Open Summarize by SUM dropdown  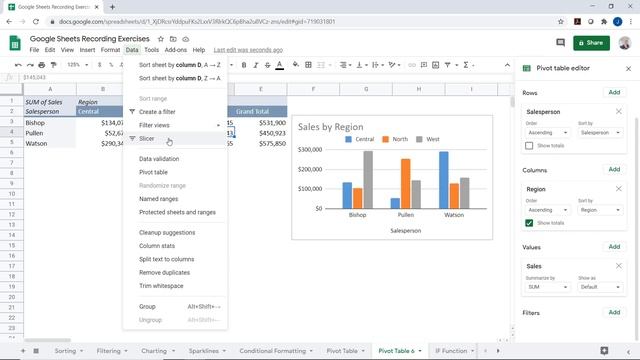(547, 287)
